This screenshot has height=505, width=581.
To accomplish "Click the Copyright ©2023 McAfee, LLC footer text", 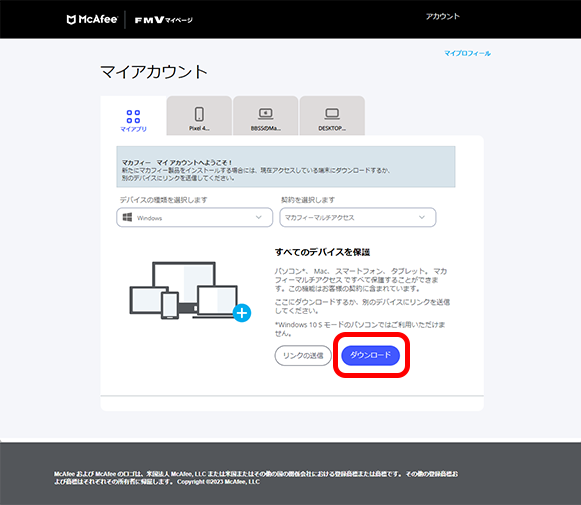I will [x=218, y=482].
